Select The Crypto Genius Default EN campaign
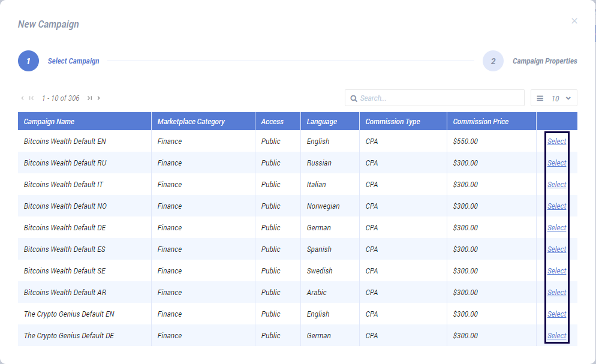 pos(556,314)
